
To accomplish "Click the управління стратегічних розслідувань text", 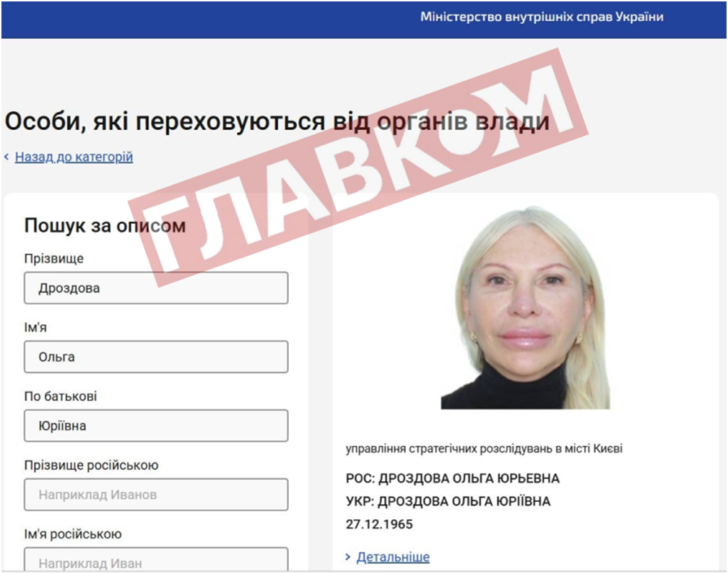I will [x=484, y=448].
